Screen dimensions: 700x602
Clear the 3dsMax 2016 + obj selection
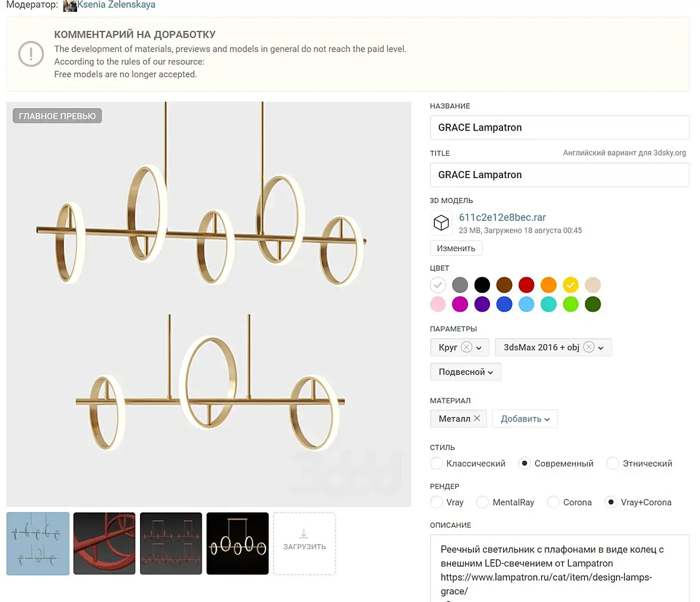tap(588, 347)
